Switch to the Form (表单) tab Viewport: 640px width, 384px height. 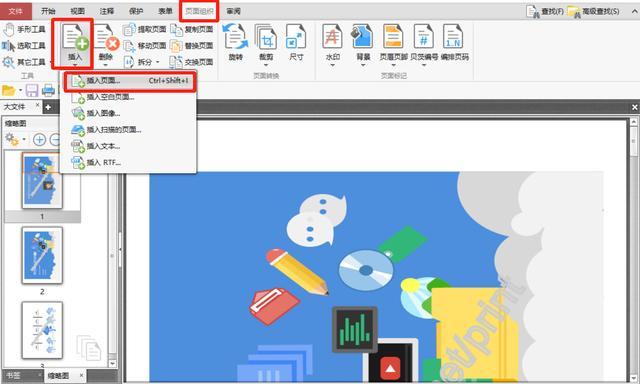coord(165,11)
